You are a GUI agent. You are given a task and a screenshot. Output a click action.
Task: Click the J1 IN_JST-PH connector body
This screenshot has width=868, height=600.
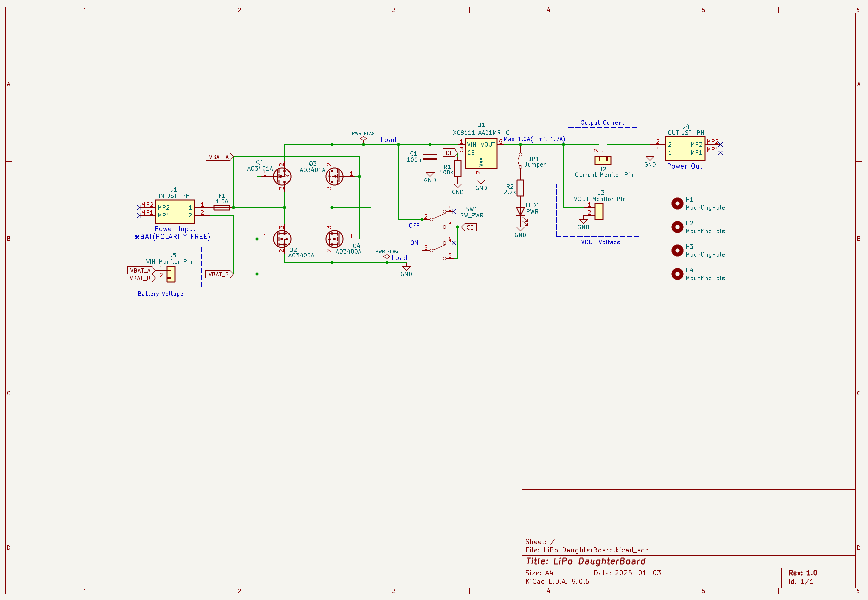[x=175, y=211]
